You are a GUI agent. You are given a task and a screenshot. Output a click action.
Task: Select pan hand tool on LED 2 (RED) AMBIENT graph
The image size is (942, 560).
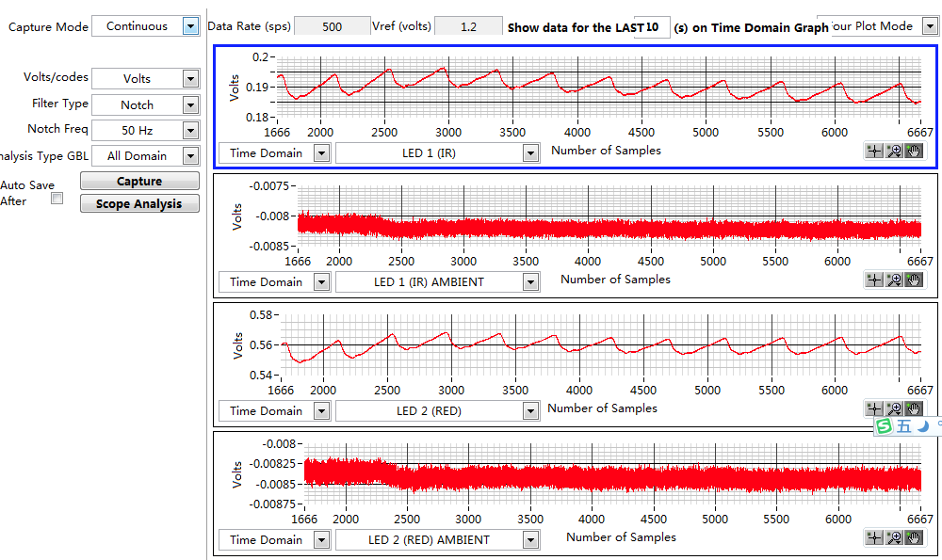(914, 537)
